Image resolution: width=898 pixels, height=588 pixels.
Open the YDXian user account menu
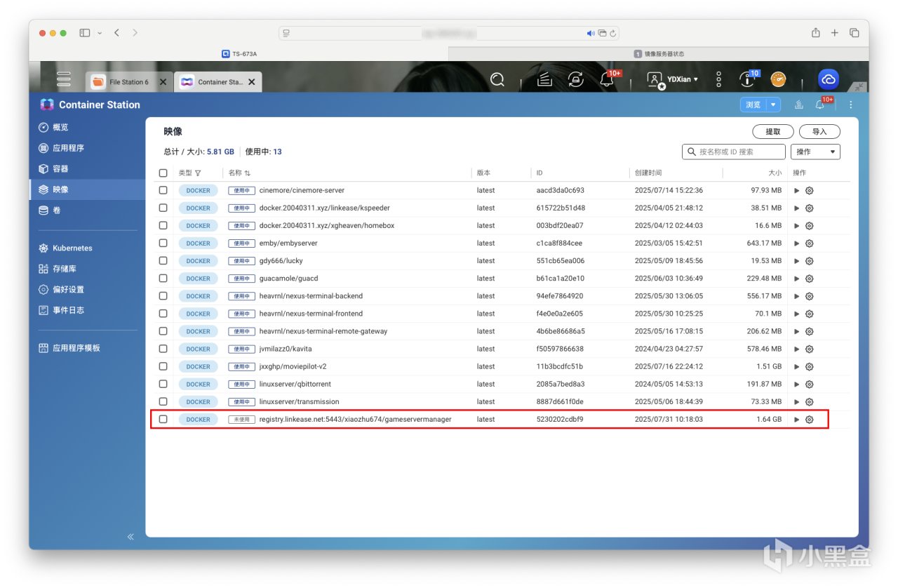click(x=673, y=80)
